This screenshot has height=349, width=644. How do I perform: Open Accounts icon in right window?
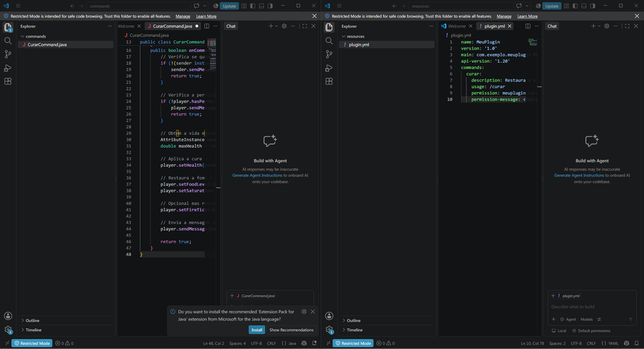(x=329, y=316)
